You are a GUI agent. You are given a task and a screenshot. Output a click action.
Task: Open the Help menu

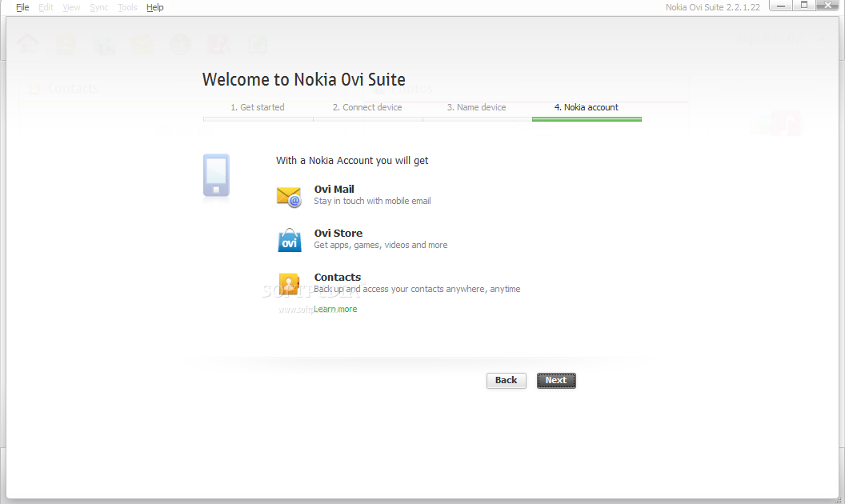coord(154,7)
